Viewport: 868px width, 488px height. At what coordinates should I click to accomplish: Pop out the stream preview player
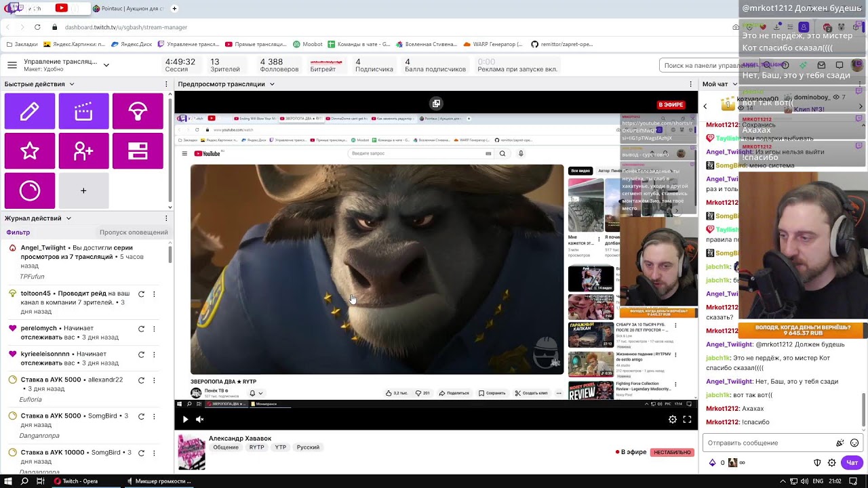pyautogui.click(x=436, y=104)
